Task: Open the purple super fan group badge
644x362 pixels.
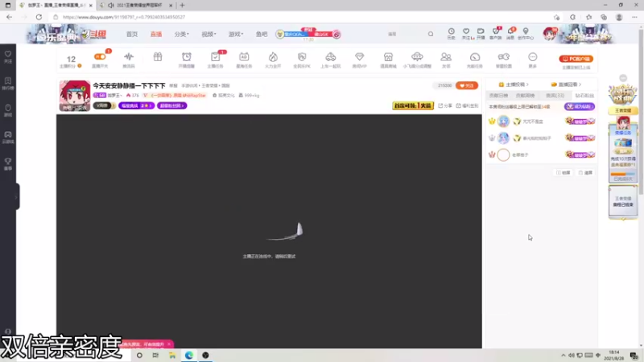Action: [171, 105]
